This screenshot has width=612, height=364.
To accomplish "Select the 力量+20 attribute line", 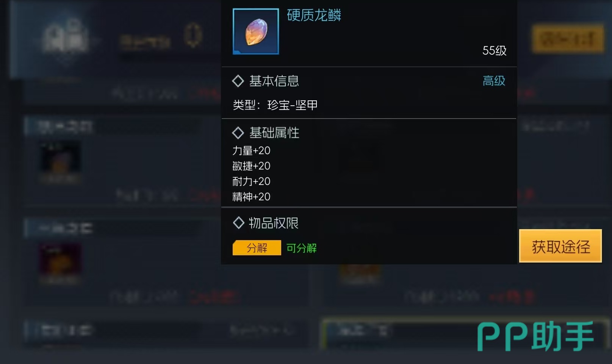I will coord(251,151).
